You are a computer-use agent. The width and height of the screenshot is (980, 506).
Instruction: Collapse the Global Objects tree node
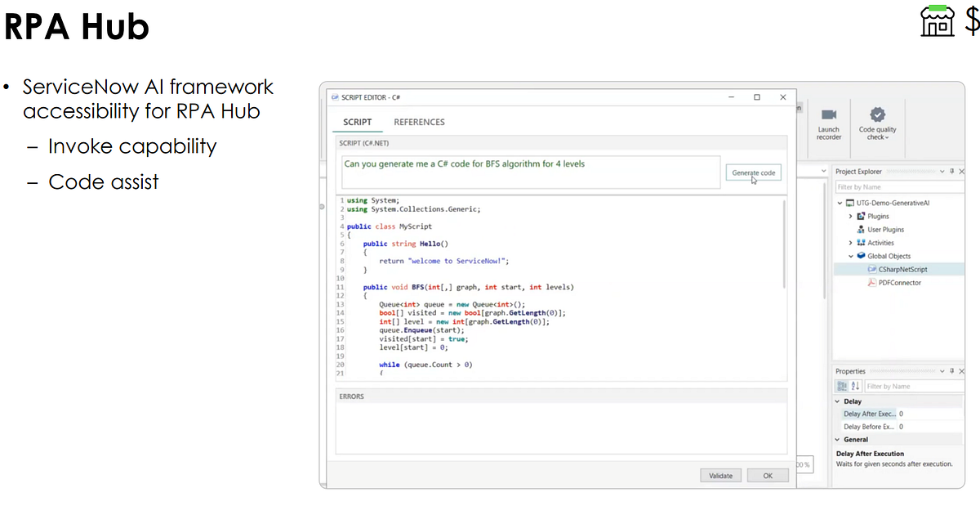click(849, 256)
